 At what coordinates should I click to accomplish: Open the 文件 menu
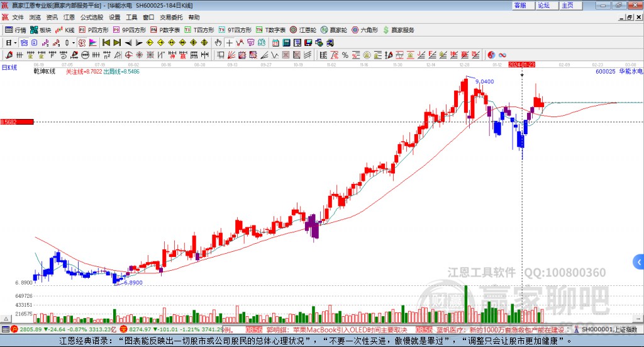18,17
